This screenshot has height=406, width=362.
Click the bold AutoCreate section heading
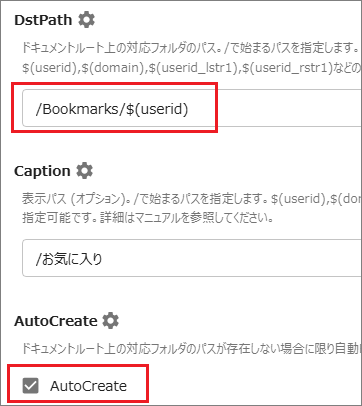[x=56, y=321]
